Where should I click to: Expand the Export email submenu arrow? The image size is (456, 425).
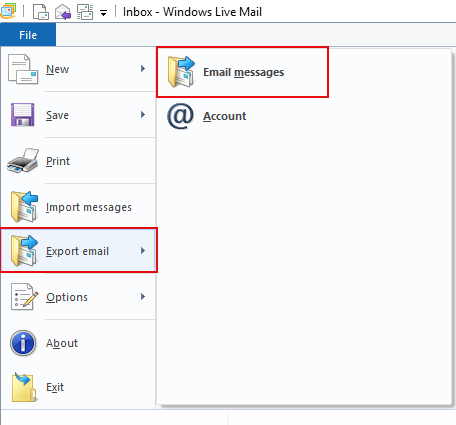click(x=143, y=251)
